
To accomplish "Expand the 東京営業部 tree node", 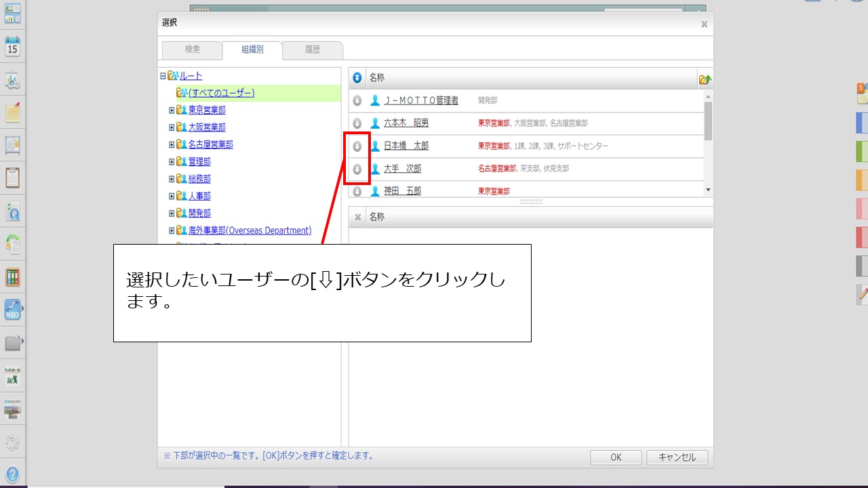I will point(172,110).
